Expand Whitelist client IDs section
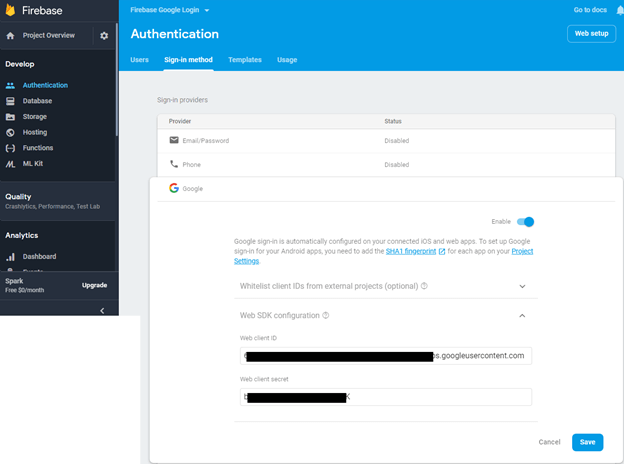This screenshot has height=464, width=624. point(522,286)
